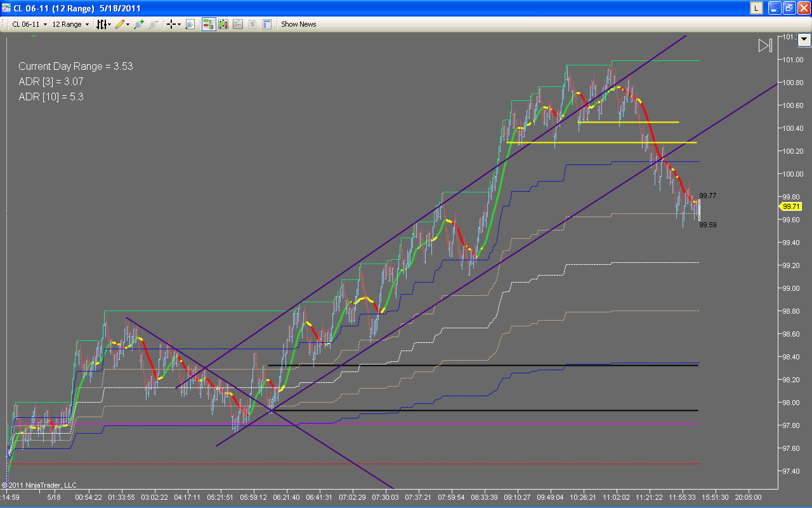Open the Strategies line-chart icon
The width and height of the screenshot is (812, 508).
[x=238, y=24]
